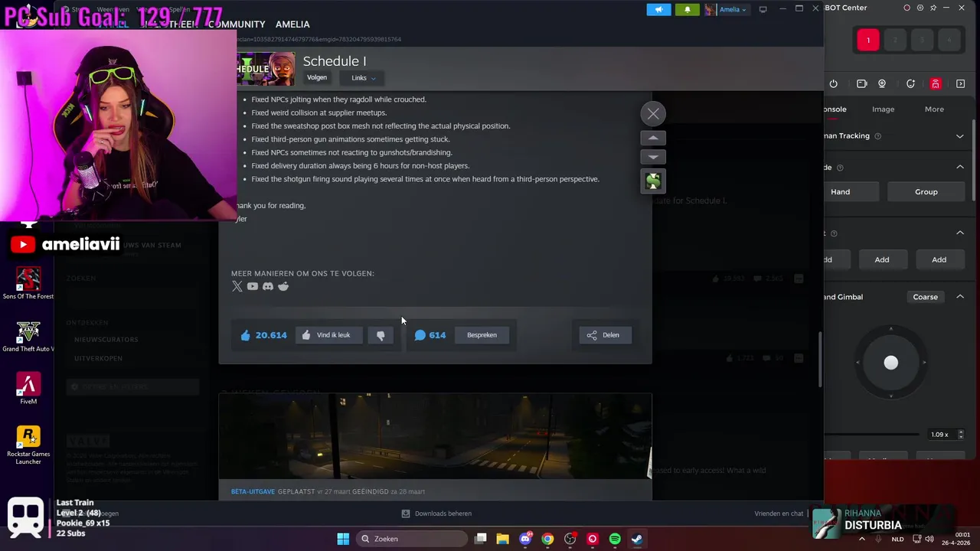Select device slot 4 in OBSBOT Center
Image resolution: width=980 pixels, height=551 pixels.
point(949,40)
